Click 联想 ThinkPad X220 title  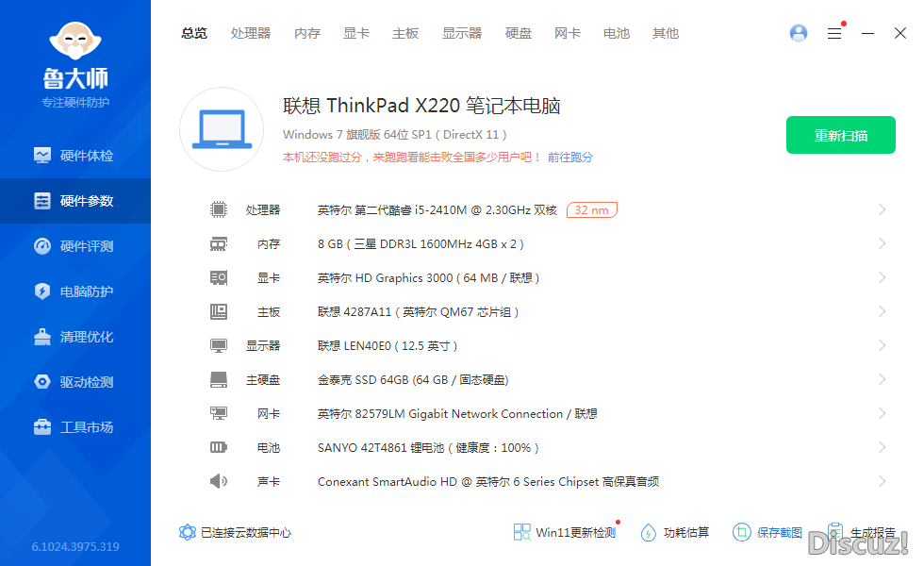coord(421,106)
